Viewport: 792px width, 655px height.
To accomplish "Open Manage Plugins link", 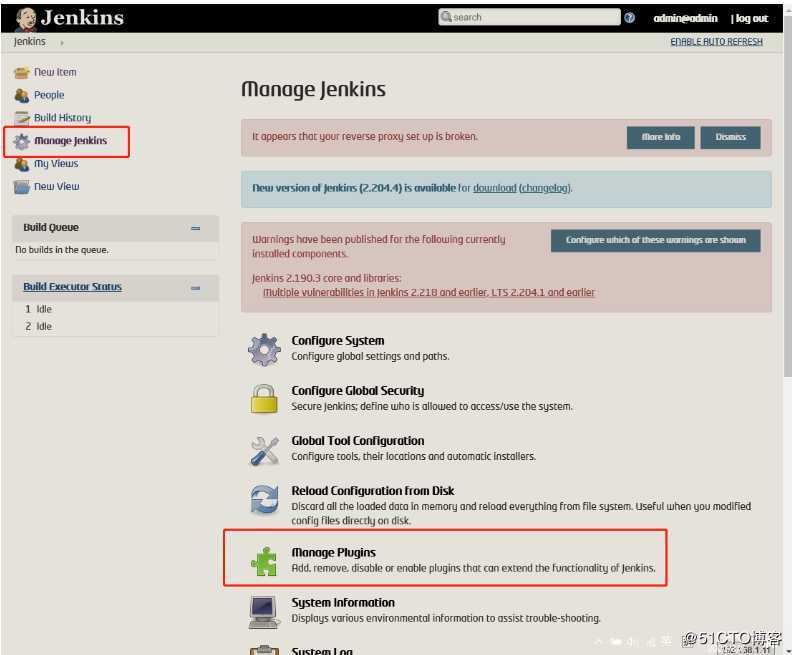I will (x=333, y=552).
